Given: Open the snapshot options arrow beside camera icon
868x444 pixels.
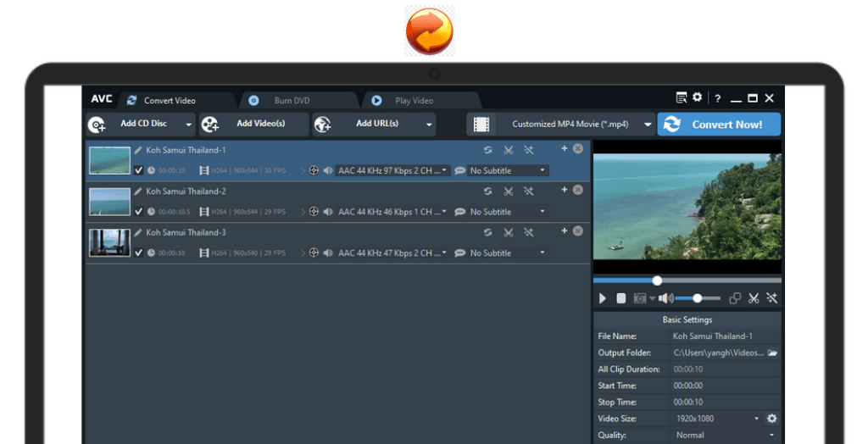Looking at the screenshot, I should [652, 298].
